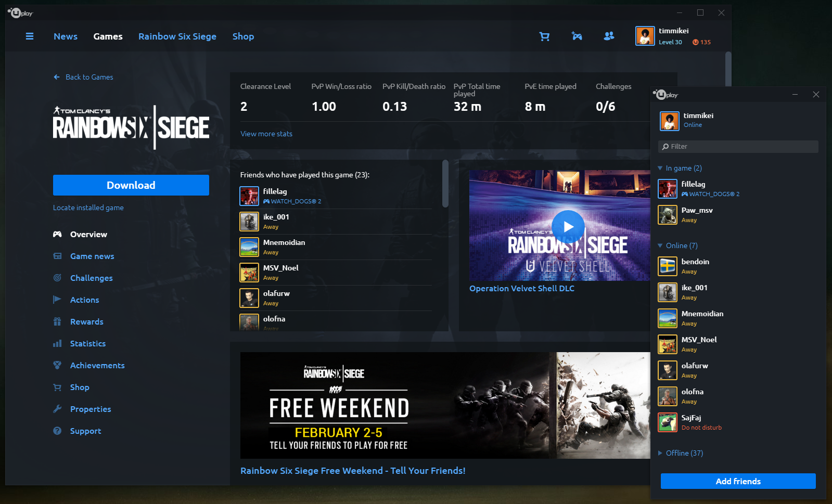Viewport: 832px width, 504px height.
Task: Minimize the friends window
Action: [795, 94]
